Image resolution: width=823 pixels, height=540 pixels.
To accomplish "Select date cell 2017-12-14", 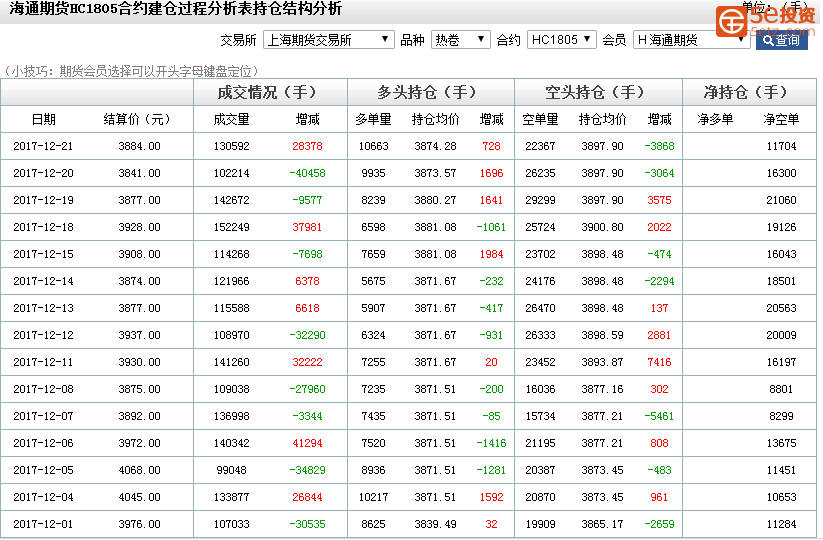I will (43, 281).
